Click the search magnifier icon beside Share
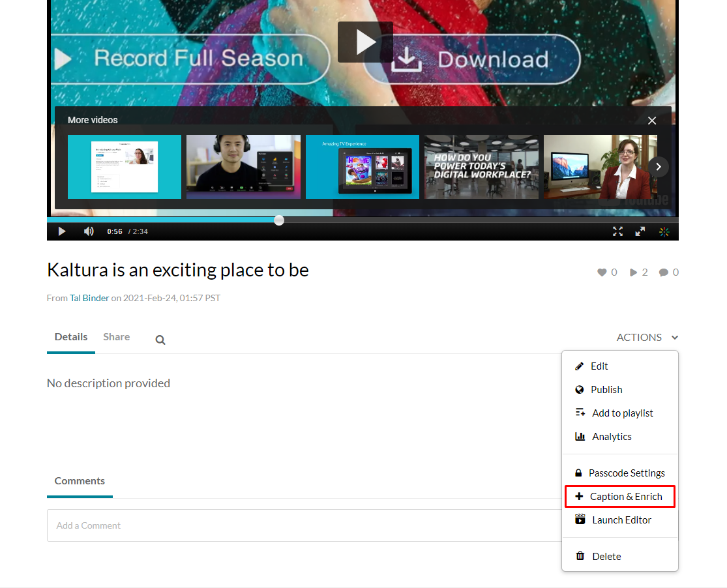727x588 pixels. tap(160, 340)
